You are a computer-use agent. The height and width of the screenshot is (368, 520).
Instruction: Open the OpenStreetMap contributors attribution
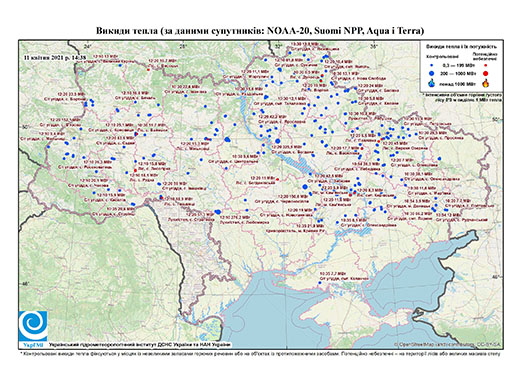448,344
